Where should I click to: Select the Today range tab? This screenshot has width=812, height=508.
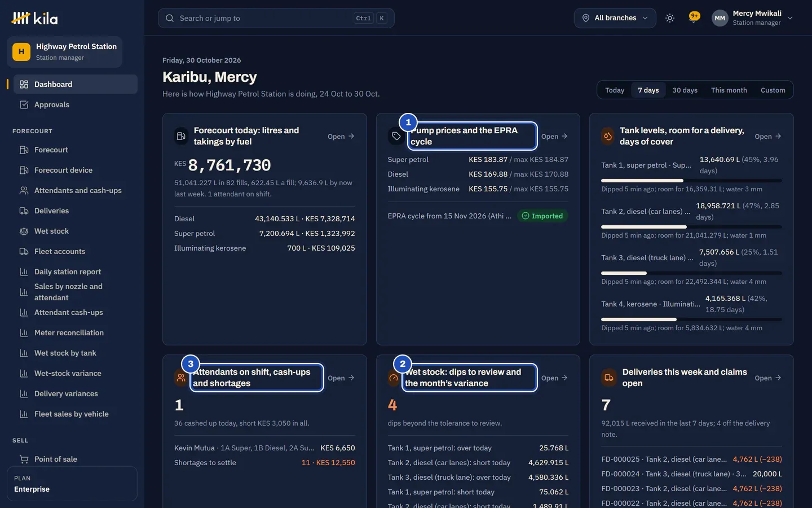click(x=615, y=90)
